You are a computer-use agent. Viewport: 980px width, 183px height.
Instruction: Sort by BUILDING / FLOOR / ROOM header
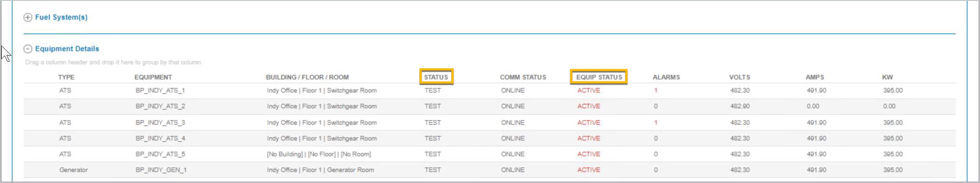(x=307, y=77)
